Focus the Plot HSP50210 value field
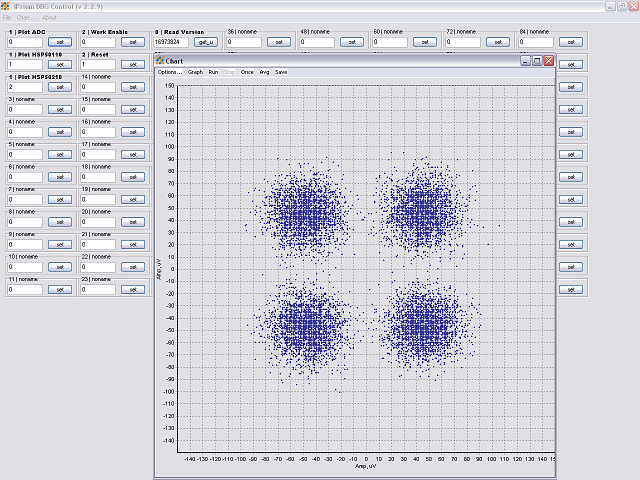 tap(25, 87)
